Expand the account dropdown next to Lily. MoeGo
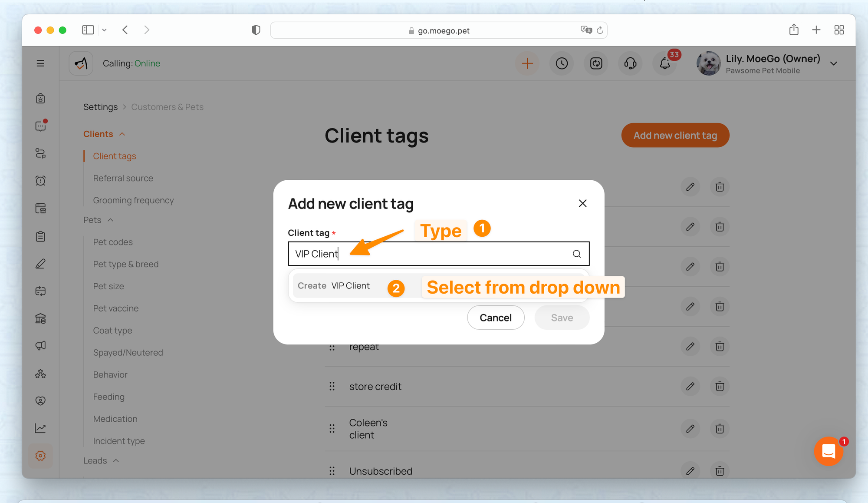The width and height of the screenshot is (868, 503). point(833,63)
